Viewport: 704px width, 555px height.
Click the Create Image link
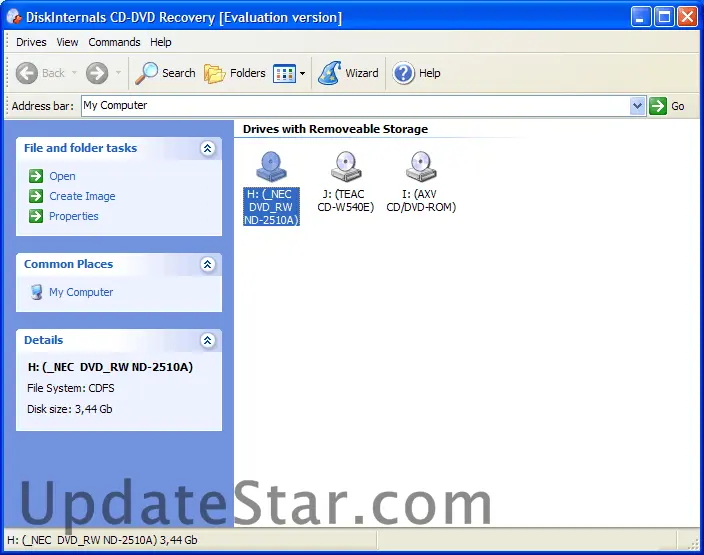point(82,196)
